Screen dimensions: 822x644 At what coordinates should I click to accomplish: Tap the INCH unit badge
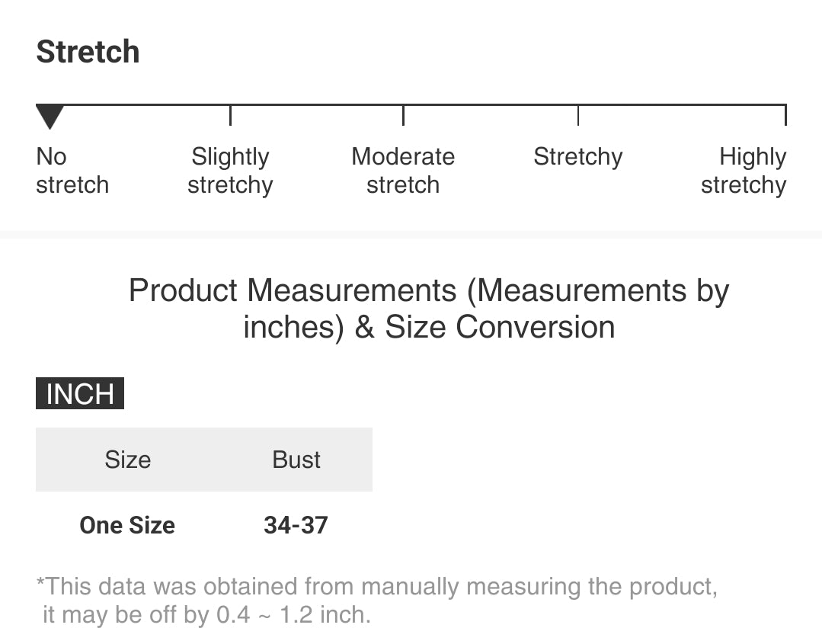[80, 394]
